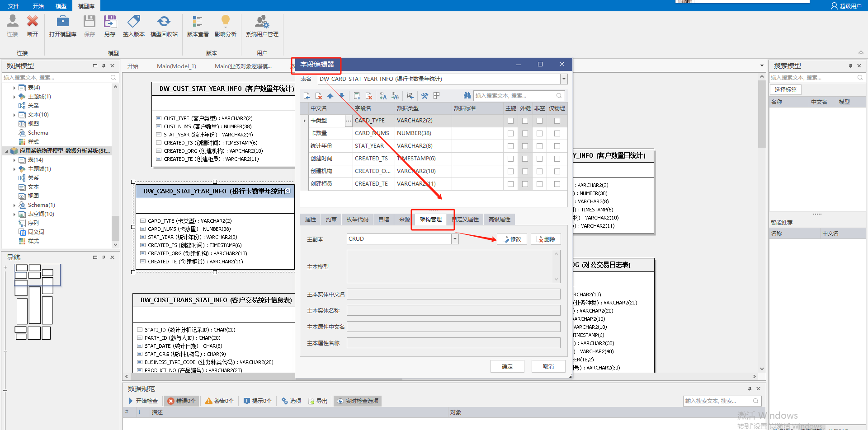The image size is (868, 430).
Task: Move field up with the blue up arrow
Action: tap(330, 96)
